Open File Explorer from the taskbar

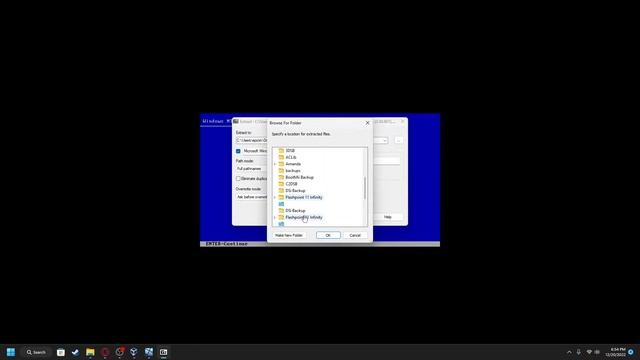point(90,352)
